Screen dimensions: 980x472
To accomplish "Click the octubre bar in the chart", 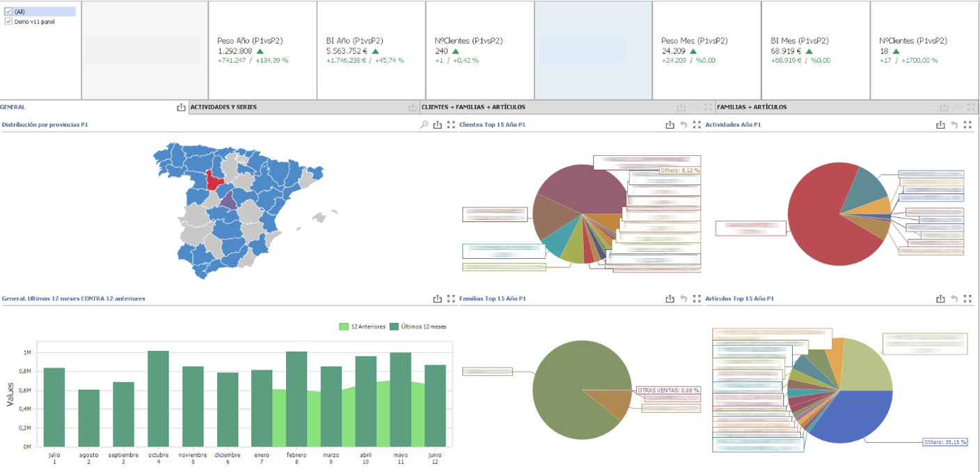I will (x=158, y=398).
